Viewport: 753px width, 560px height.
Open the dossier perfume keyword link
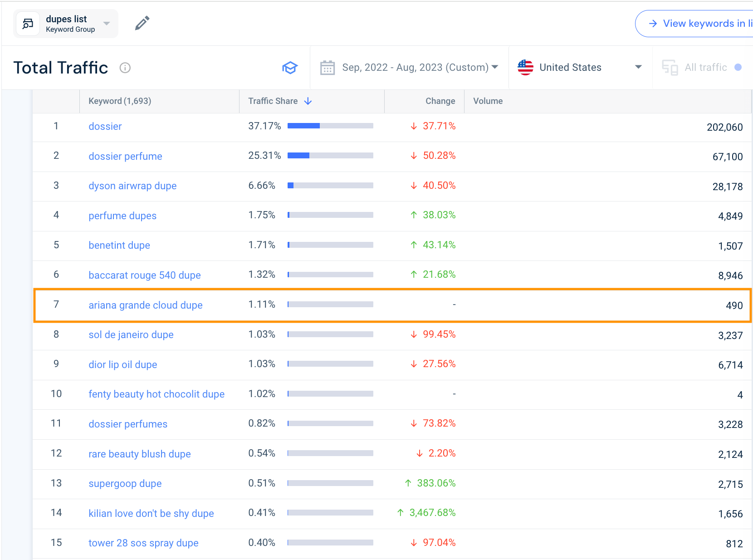125,157
